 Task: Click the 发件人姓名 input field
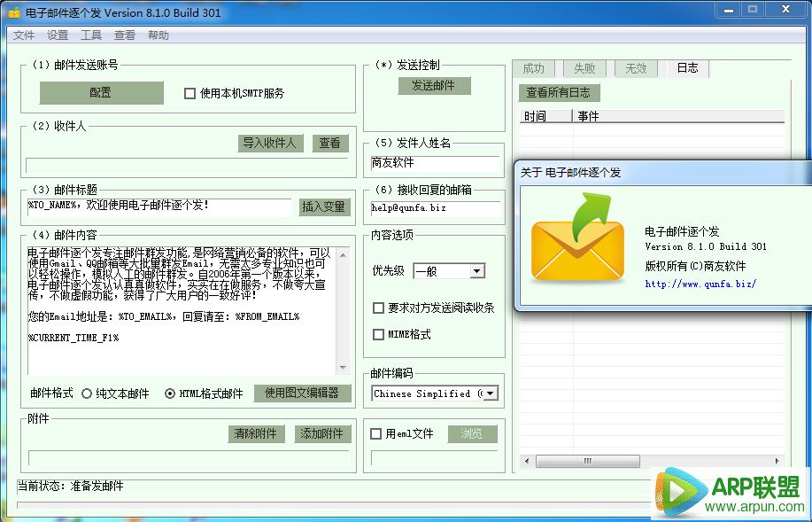435,163
